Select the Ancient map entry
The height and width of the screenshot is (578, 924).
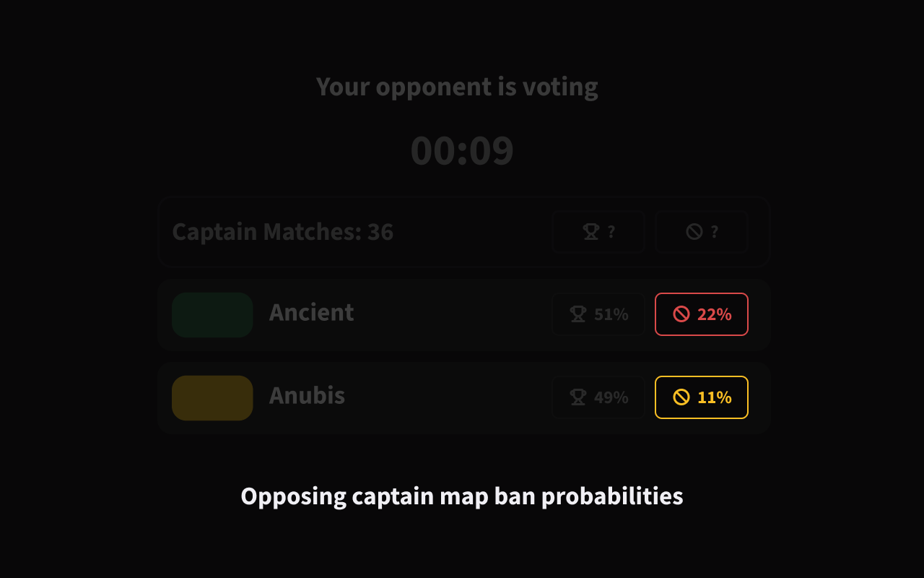click(x=311, y=314)
